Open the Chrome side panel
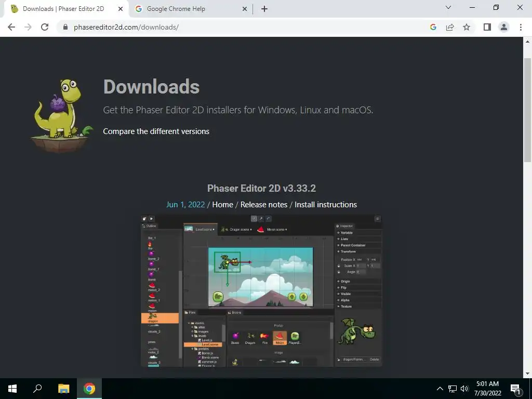This screenshot has width=532, height=399. [x=487, y=27]
